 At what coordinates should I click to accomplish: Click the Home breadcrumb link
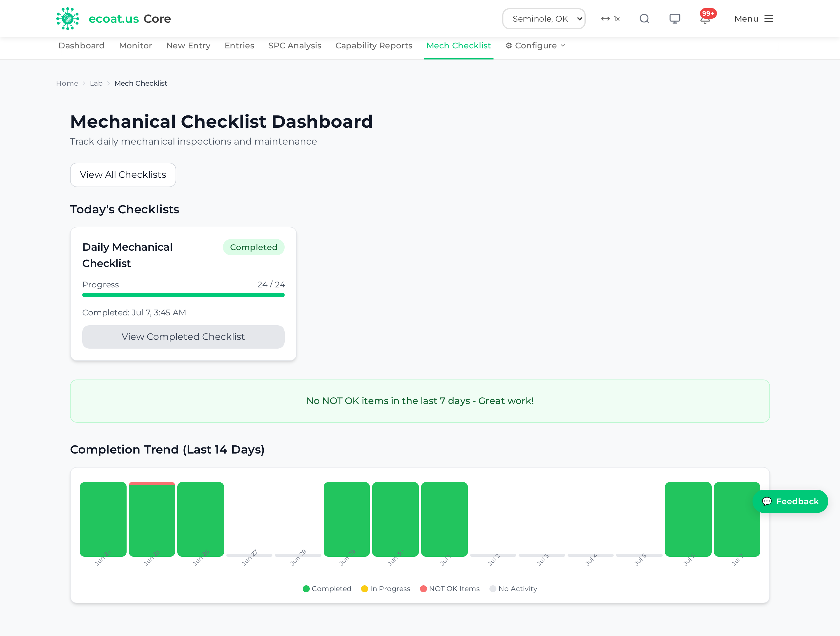(67, 83)
